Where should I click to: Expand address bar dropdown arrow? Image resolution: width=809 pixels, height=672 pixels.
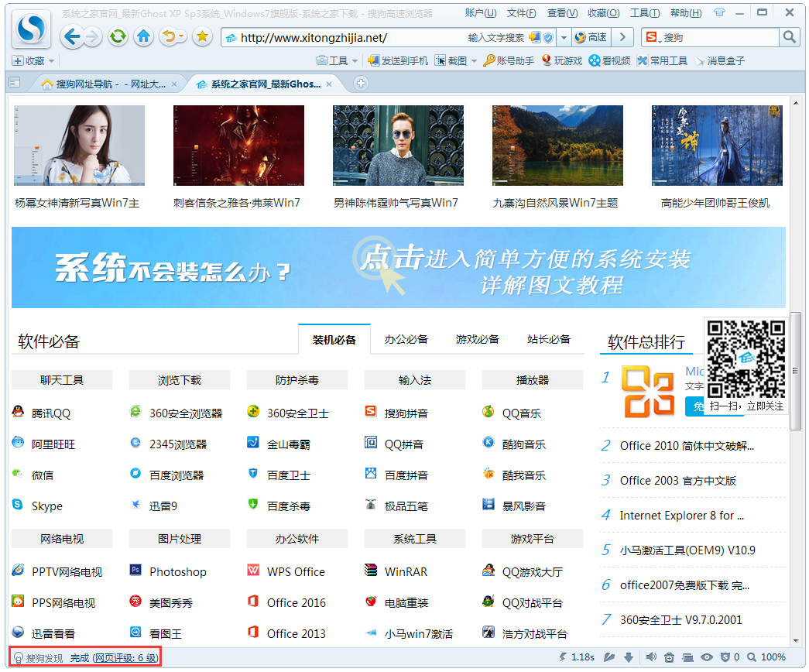tap(564, 37)
